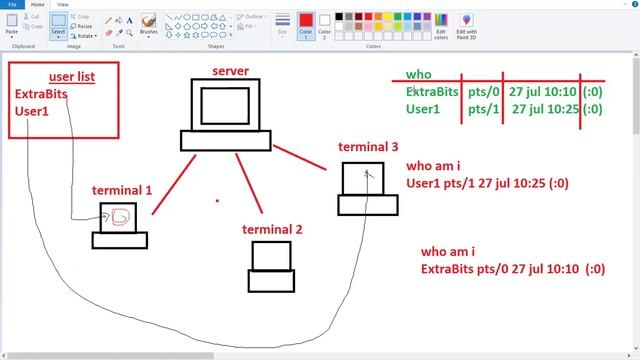Select the Text tool
Viewport: 640px width, 360px height.
point(129,20)
